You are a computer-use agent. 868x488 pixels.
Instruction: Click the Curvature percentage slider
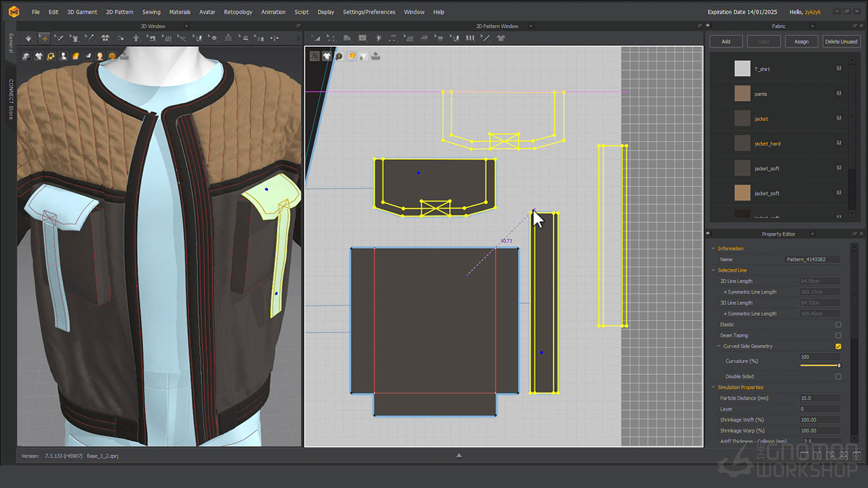820,365
